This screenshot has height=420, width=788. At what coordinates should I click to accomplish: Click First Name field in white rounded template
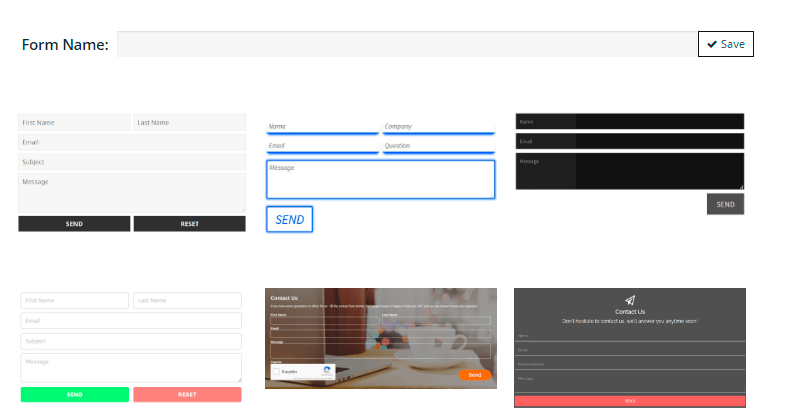[x=74, y=300]
